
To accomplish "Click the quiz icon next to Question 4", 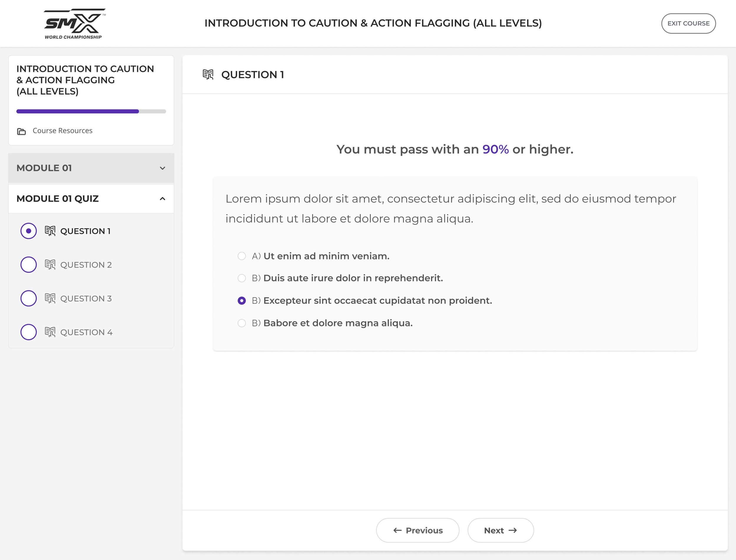I will click(x=50, y=332).
